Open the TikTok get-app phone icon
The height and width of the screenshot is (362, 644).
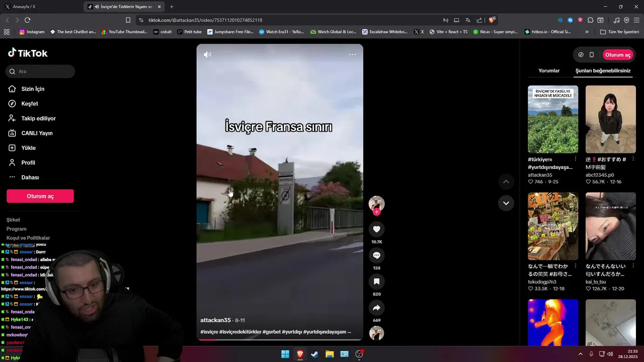[x=592, y=55]
